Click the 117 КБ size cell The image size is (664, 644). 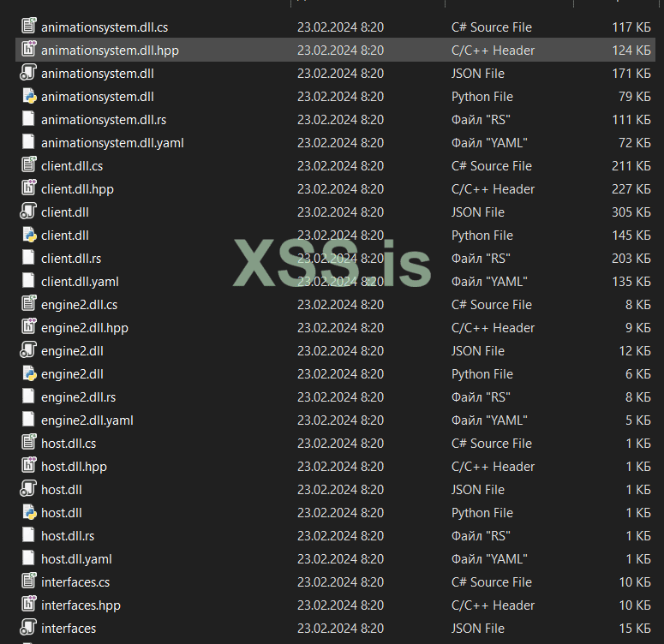click(x=631, y=27)
